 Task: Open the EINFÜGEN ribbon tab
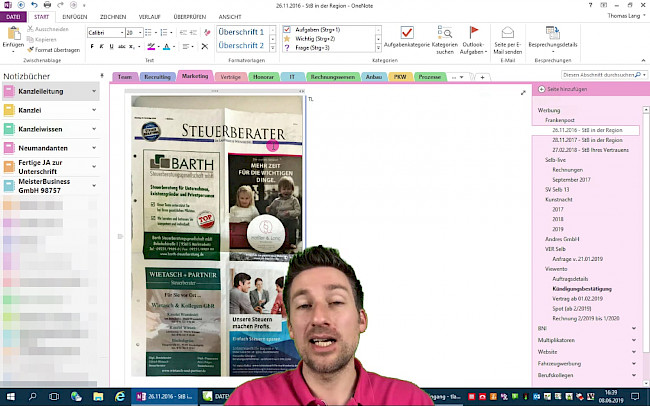coord(75,17)
